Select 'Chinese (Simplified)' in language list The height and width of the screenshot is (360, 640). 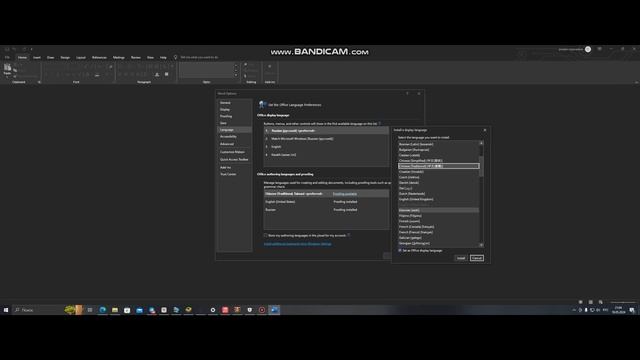(x=438, y=161)
